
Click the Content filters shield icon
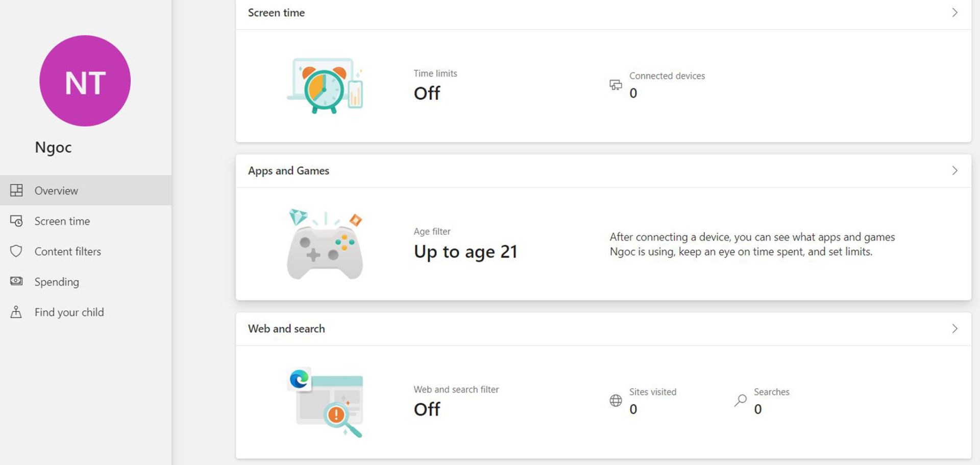point(16,251)
